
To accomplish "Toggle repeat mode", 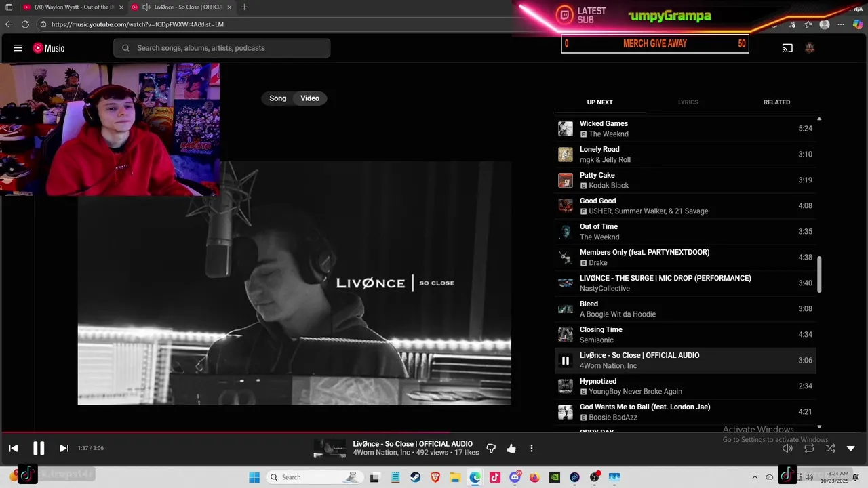I will pyautogui.click(x=809, y=448).
